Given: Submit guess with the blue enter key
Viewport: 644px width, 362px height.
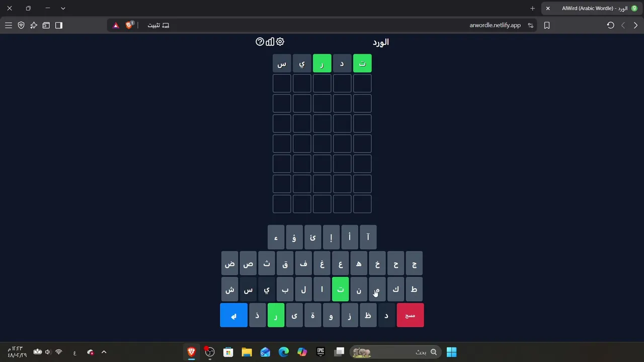Looking at the screenshot, I should pyautogui.click(x=233, y=315).
